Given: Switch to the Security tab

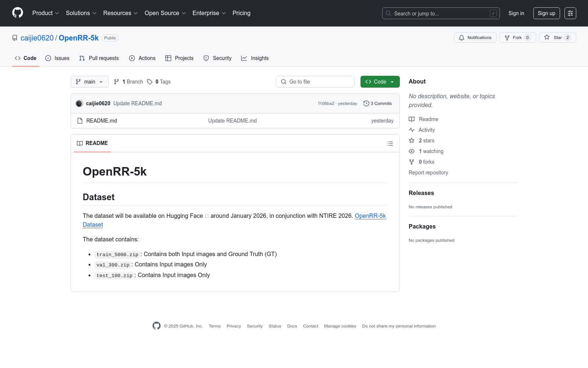Looking at the screenshot, I should 218,58.
